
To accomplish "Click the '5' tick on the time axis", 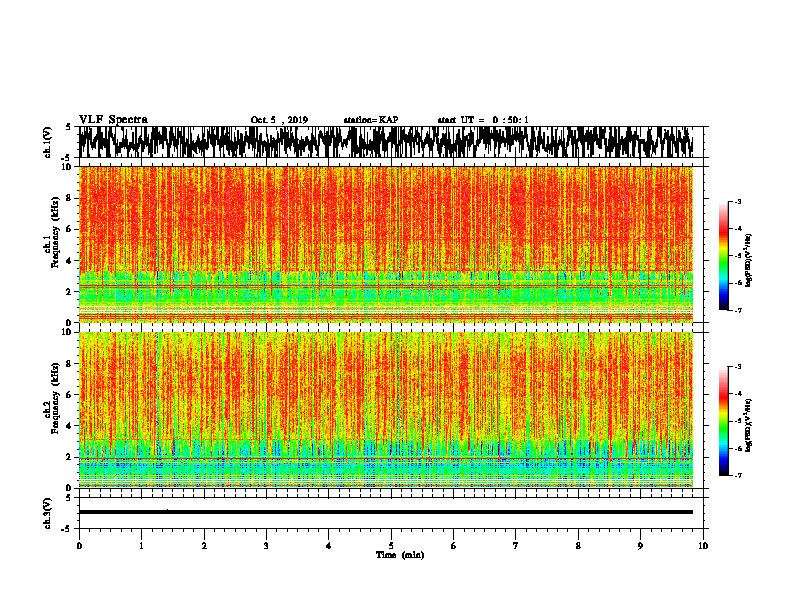I will click(x=391, y=546).
